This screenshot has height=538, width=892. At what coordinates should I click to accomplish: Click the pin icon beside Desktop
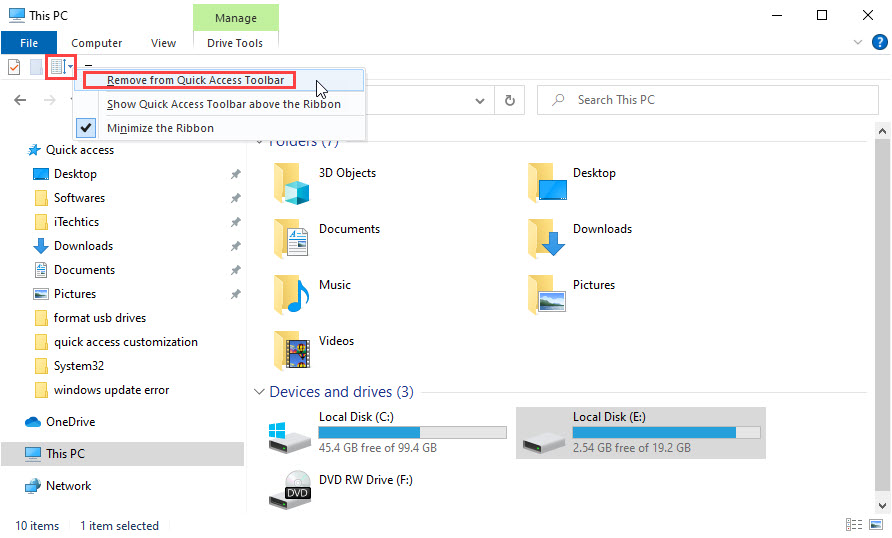pyautogui.click(x=236, y=174)
